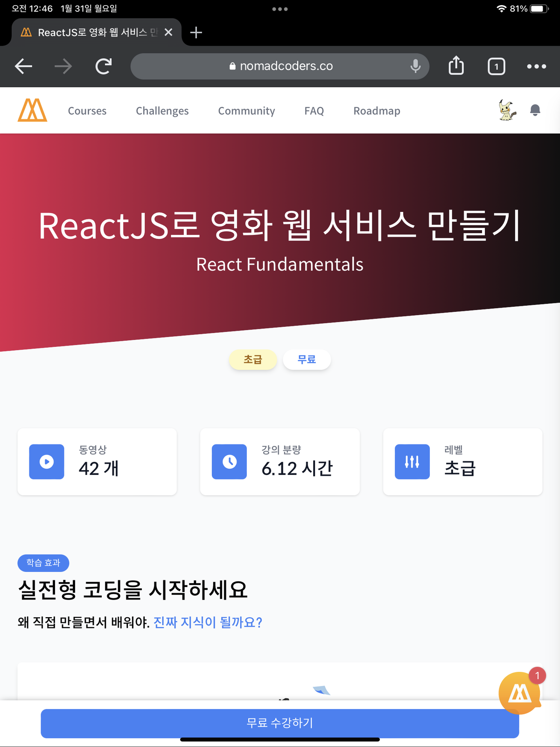This screenshot has width=560, height=747.
Task: Click the 무료 수강하기 enroll button
Action: pyautogui.click(x=280, y=723)
